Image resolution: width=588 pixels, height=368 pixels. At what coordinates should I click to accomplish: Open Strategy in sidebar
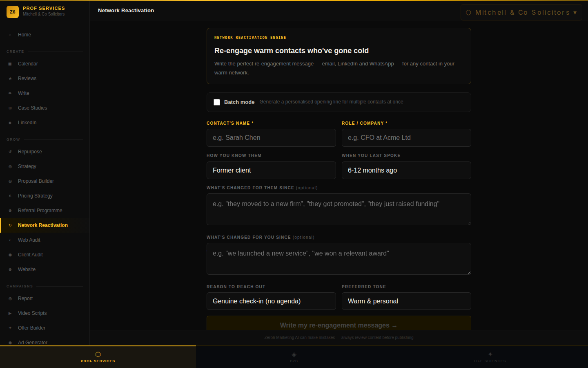(x=45, y=166)
